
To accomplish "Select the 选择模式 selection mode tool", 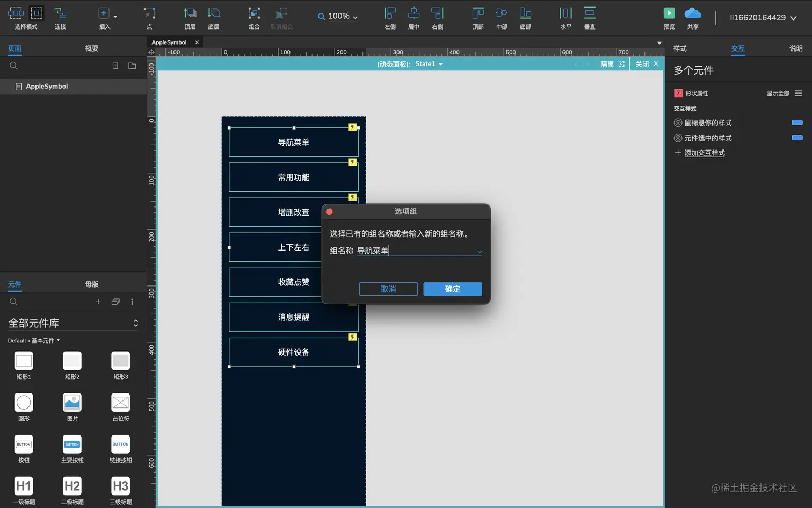I will pos(26,18).
